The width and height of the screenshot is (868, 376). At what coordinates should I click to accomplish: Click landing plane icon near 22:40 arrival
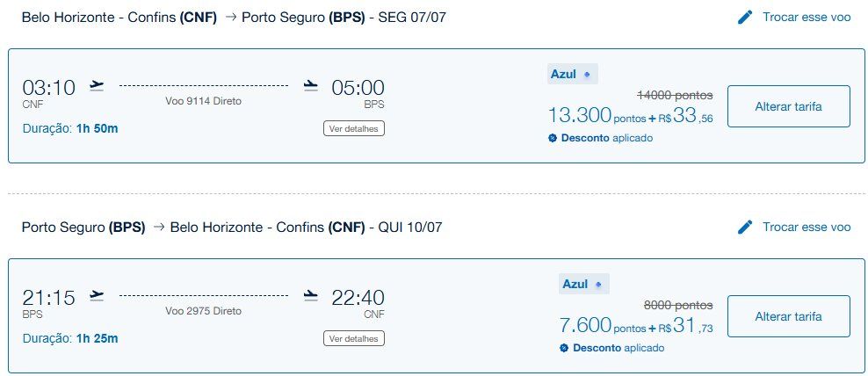(310, 295)
